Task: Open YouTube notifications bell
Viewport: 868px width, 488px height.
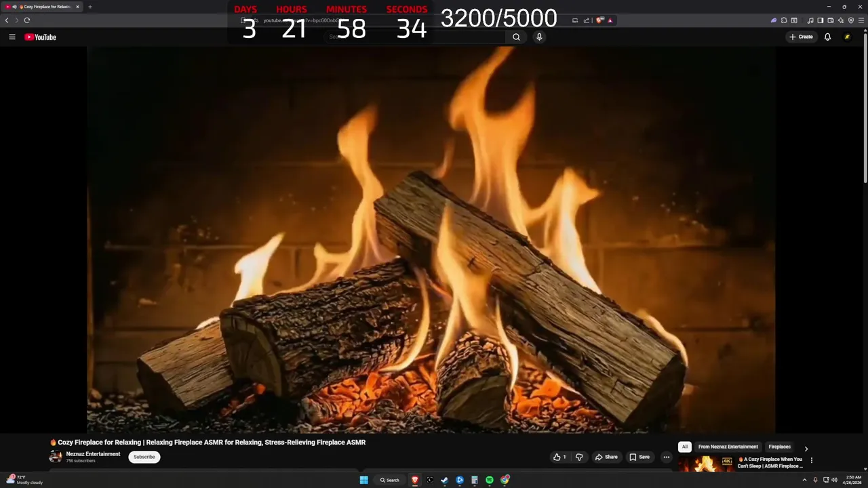Action: click(827, 37)
